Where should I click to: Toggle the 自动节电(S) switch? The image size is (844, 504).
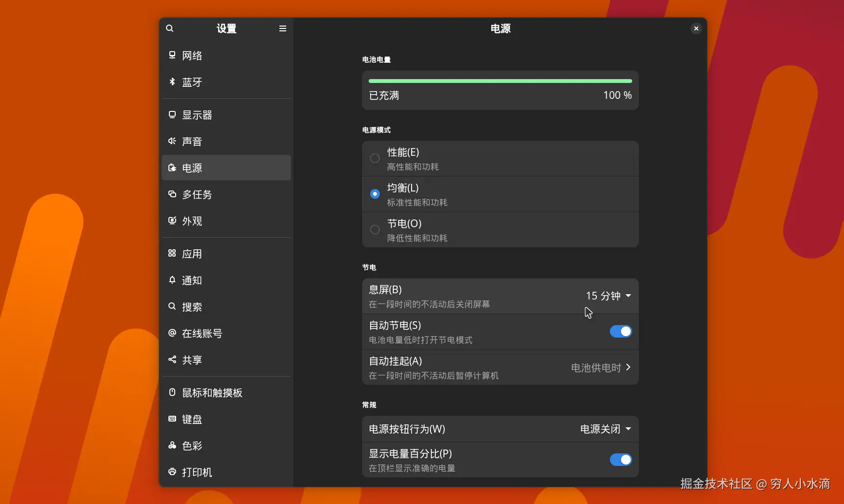tap(621, 331)
